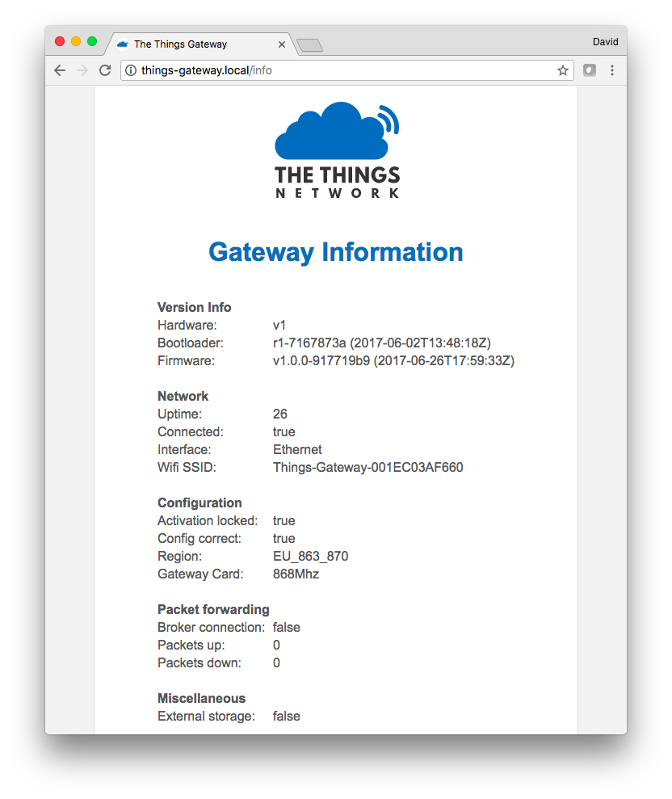Bookmark this page with the star icon
The image size is (672, 799).
pos(562,70)
